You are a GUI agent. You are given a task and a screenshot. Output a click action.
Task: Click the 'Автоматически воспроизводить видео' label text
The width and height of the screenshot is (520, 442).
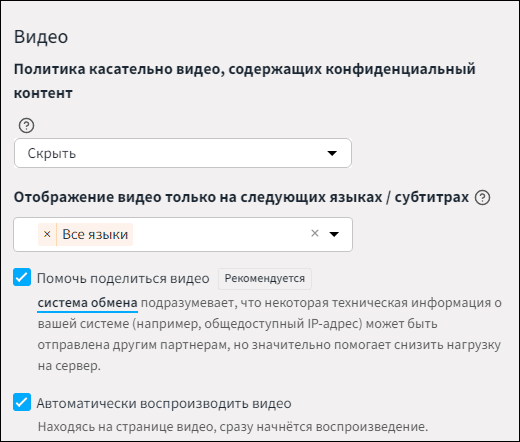coord(164,403)
